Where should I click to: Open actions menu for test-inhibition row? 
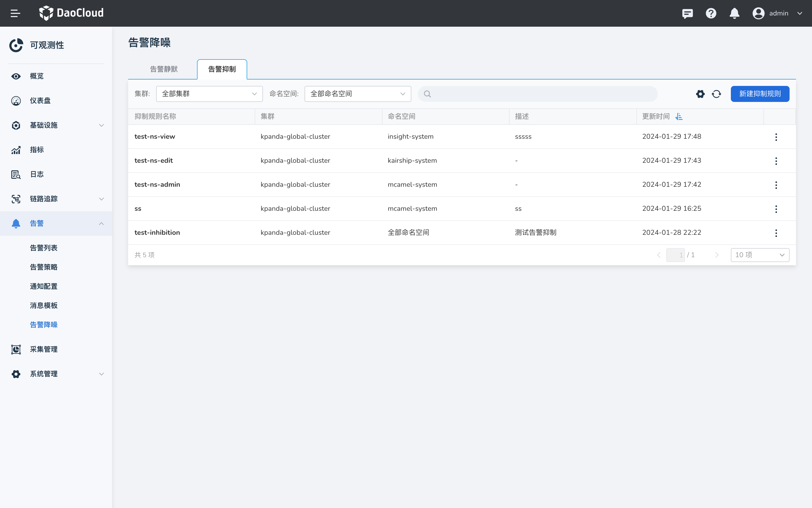click(776, 233)
